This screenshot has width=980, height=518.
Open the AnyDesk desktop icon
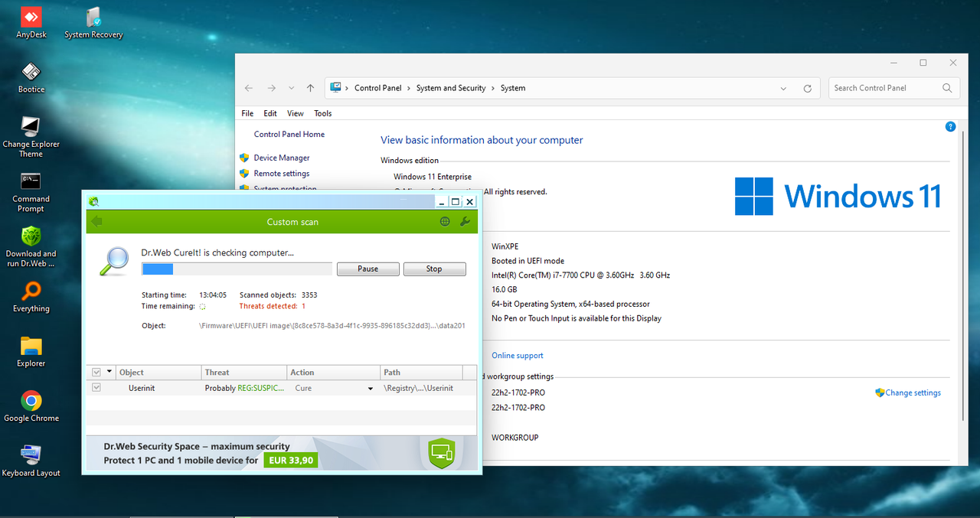tap(31, 23)
